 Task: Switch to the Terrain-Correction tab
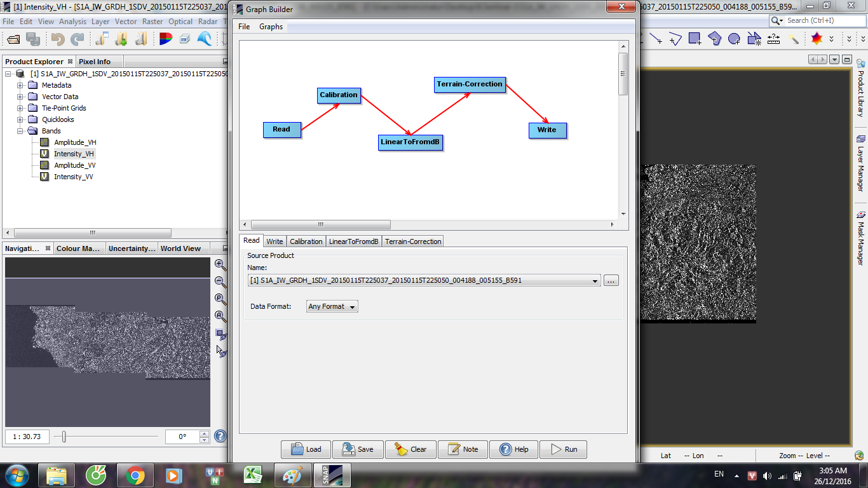(x=413, y=241)
